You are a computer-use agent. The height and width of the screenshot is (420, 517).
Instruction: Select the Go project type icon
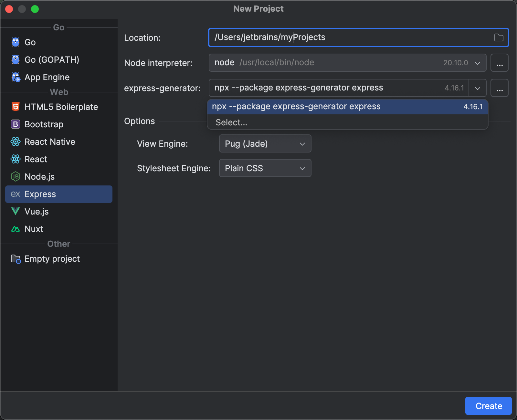(x=15, y=42)
